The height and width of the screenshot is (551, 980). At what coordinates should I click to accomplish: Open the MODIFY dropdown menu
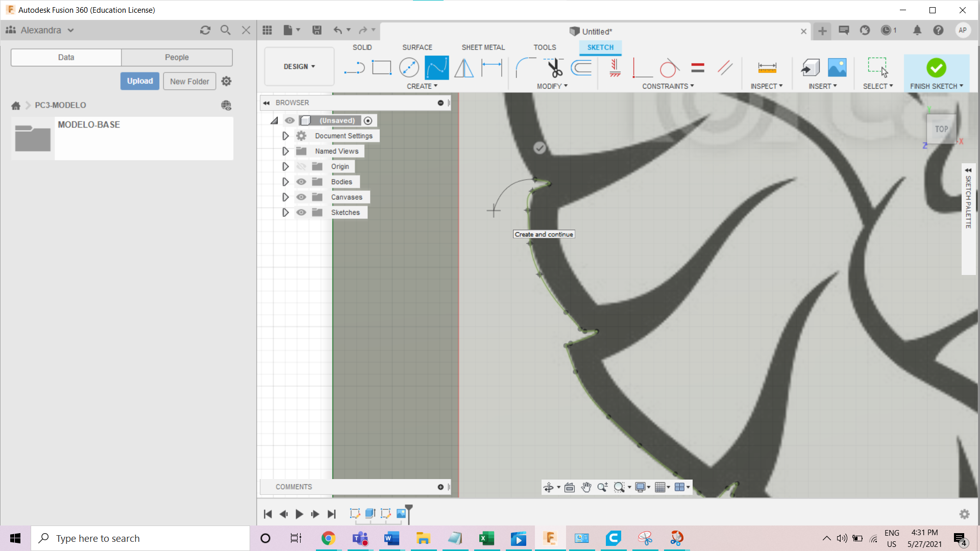(552, 86)
